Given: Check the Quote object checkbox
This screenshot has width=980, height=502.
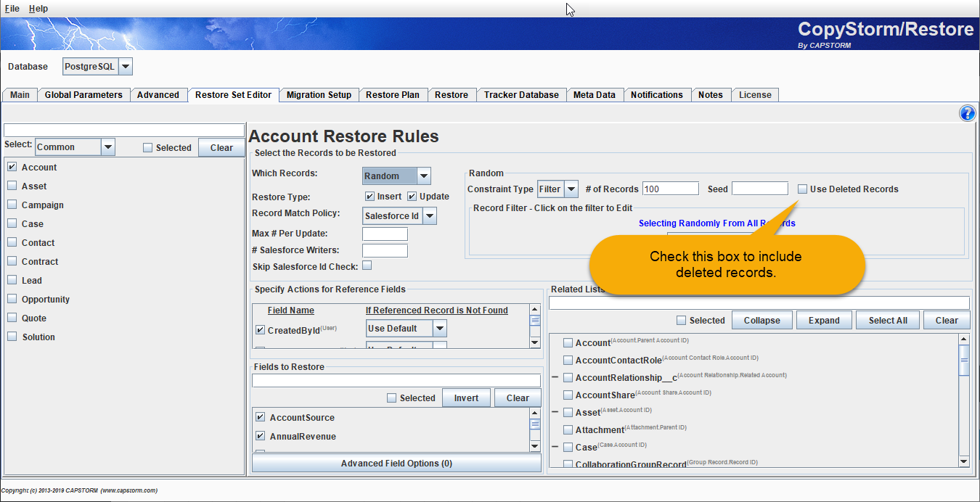Looking at the screenshot, I should (x=12, y=318).
